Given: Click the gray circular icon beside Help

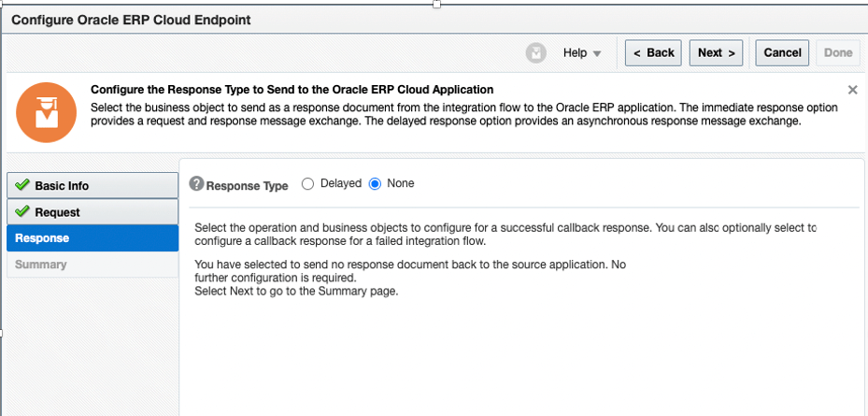Looking at the screenshot, I should click(x=535, y=53).
